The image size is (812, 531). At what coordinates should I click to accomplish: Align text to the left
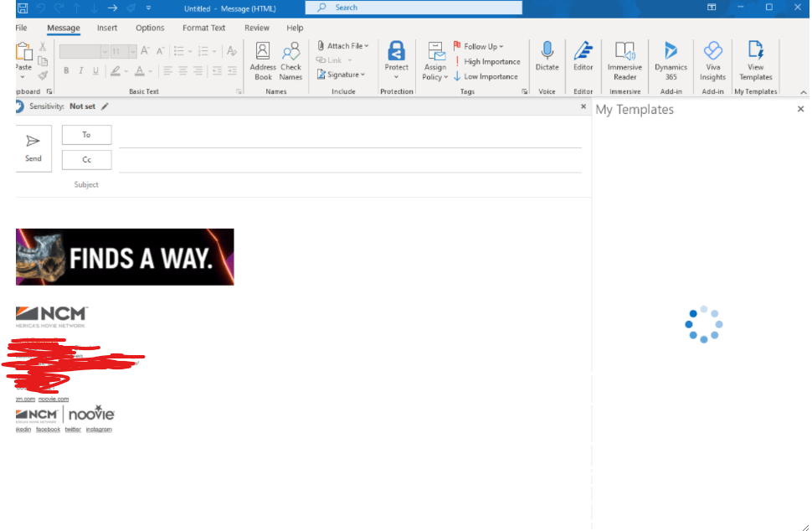(x=167, y=70)
